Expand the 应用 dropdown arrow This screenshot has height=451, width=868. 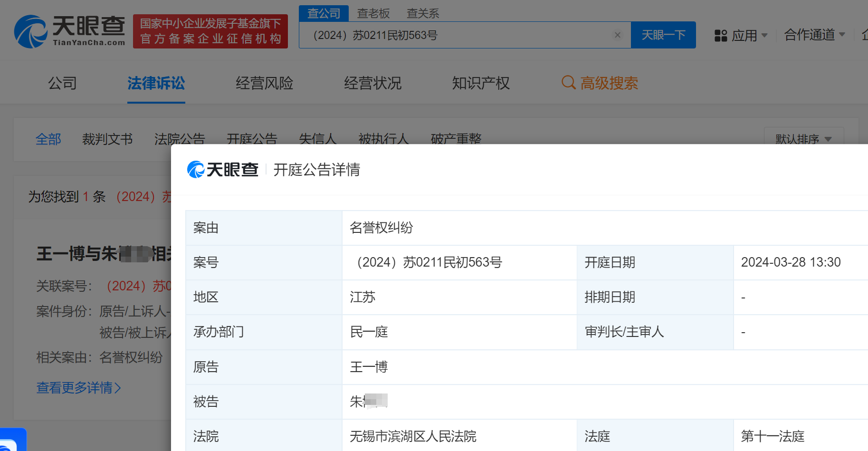pos(764,35)
